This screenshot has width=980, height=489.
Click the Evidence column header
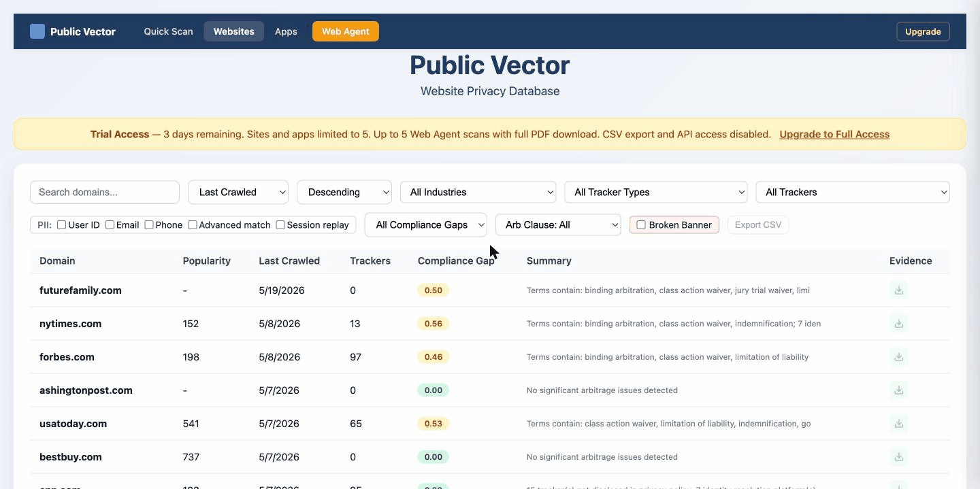click(911, 261)
